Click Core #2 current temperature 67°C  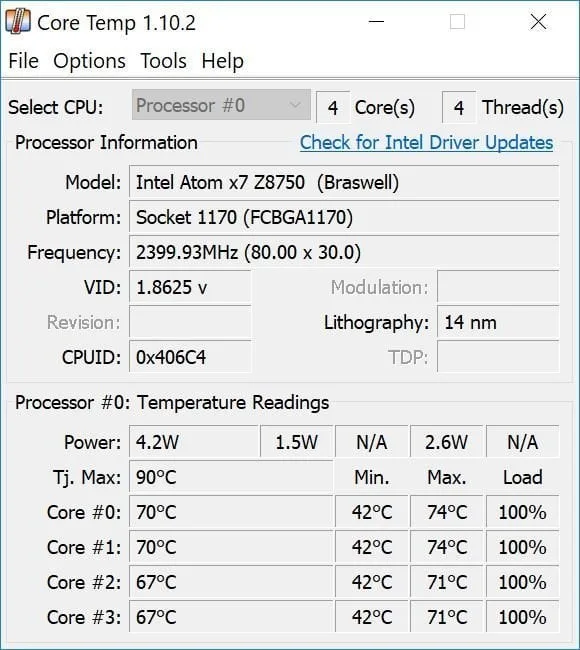[x=231, y=582]
